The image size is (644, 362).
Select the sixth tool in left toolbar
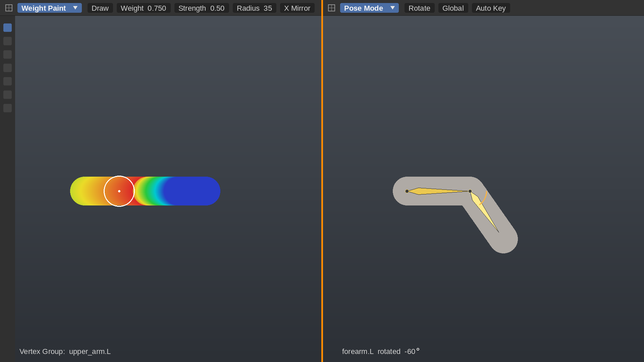(7, 95)
